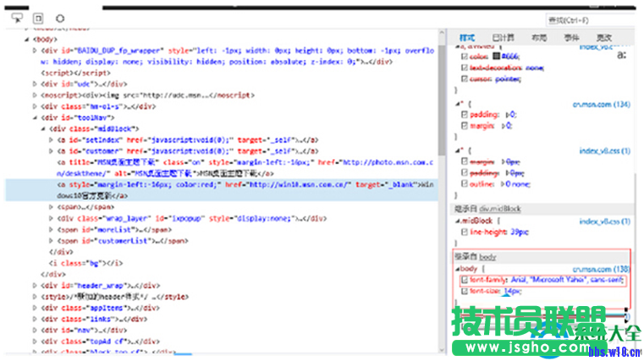Viewport: 644px width, 361px height.
Task: Switch to the 已计算 (Computed) tab
Action: point(503,38)
